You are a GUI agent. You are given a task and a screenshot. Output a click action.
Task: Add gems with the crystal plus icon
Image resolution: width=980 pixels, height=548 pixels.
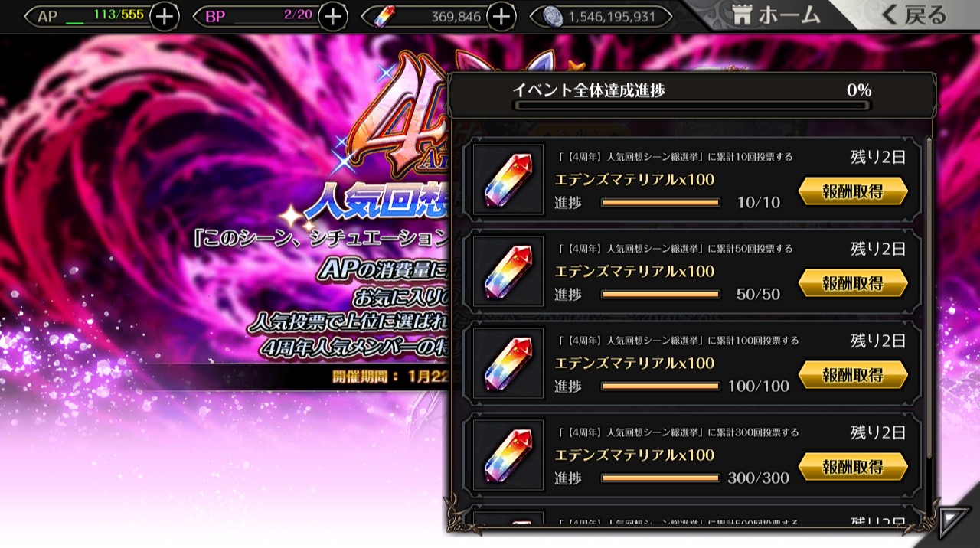tap(500, 16)
